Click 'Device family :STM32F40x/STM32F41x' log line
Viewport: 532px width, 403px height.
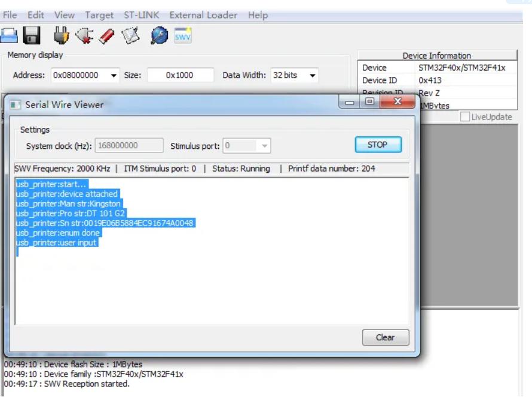(94, 374)
